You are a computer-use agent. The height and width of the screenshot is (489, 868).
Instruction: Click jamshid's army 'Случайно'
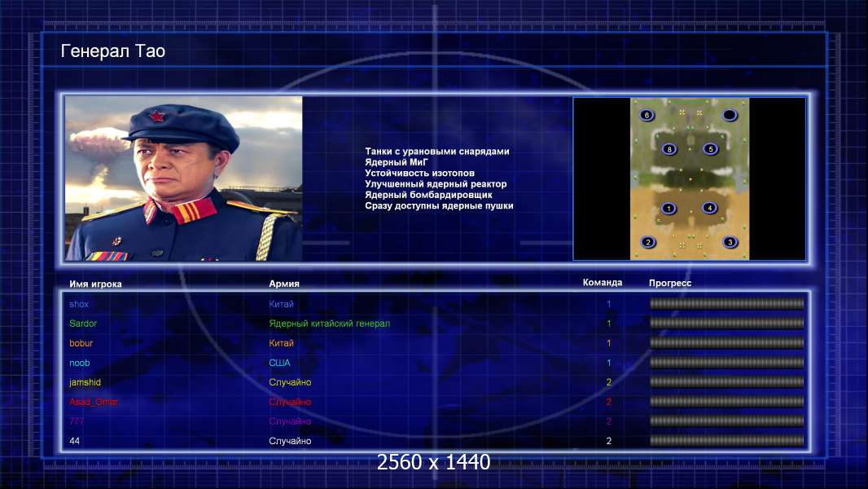tap(290, 383)
